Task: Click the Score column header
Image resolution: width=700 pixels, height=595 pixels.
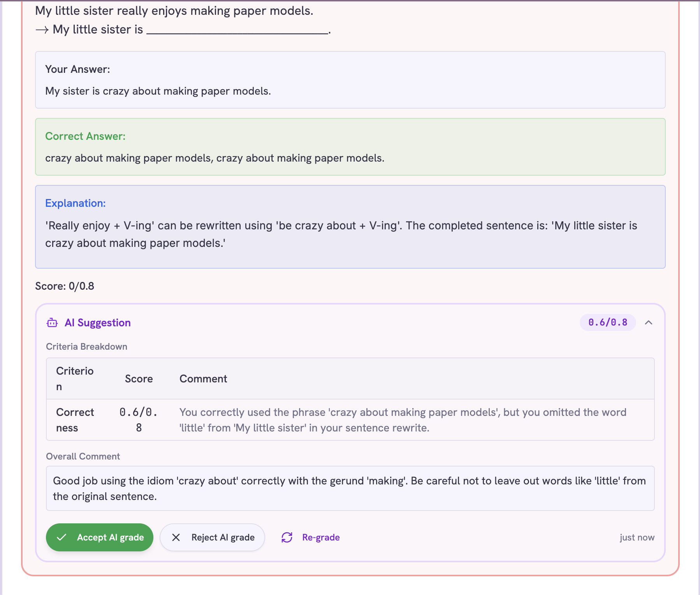Action: (x=139, y=379)
